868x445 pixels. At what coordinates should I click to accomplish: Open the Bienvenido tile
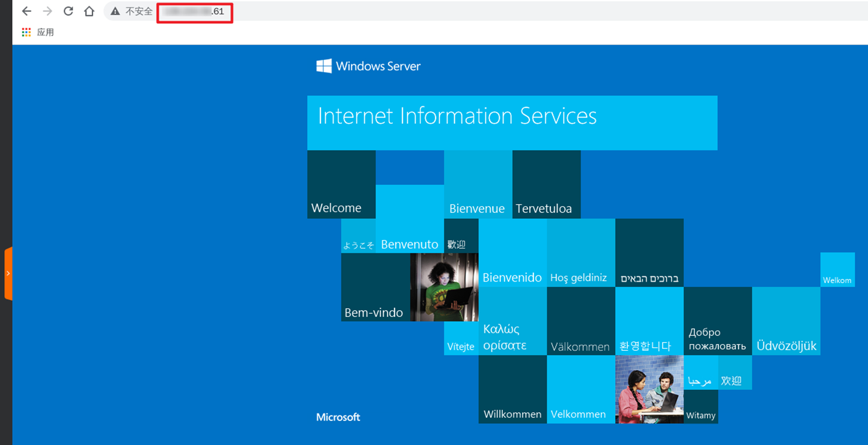(x=513, y=253)
